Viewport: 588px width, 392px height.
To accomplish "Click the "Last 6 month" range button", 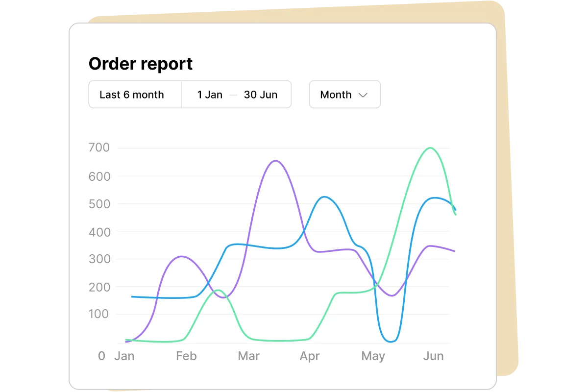I will (132, 95).
